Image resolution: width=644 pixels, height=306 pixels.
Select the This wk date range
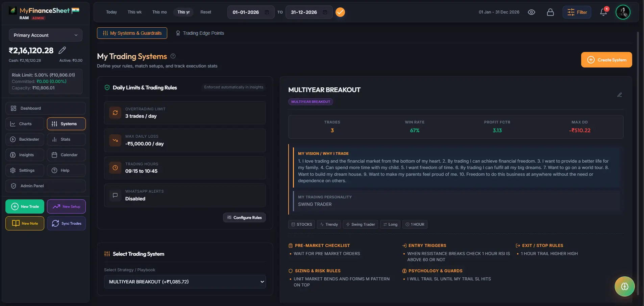[134, 12]
